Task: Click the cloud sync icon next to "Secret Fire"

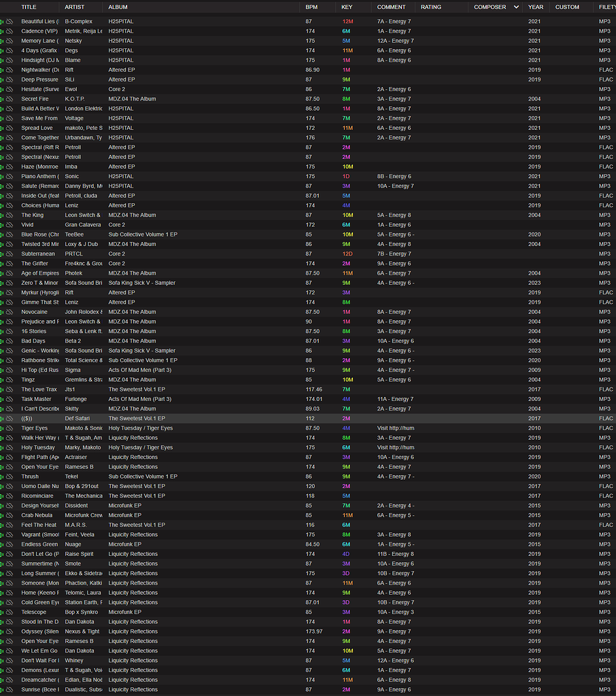Action: click(10, 99)
